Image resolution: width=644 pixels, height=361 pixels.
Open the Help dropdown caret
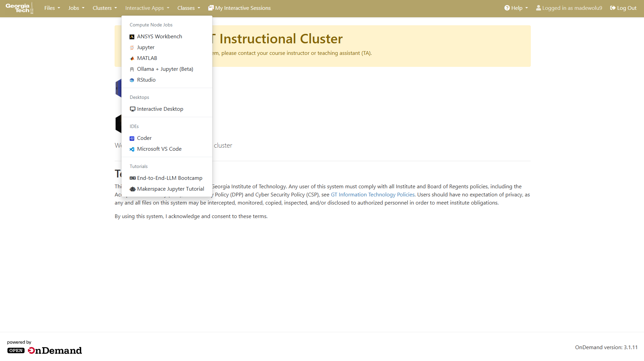coord(527,8)
